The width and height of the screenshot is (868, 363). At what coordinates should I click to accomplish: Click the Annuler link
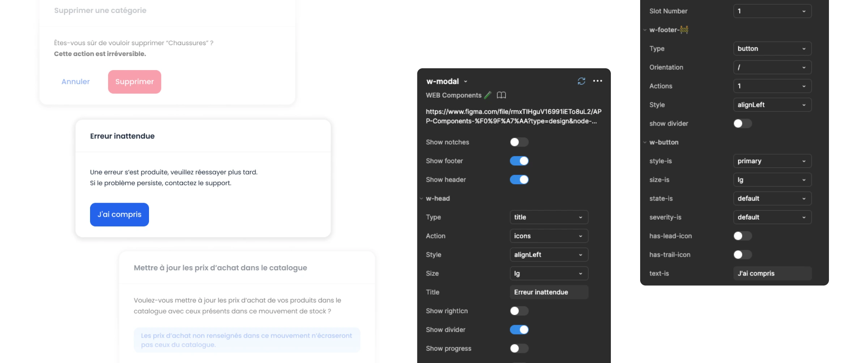point(76,82)
